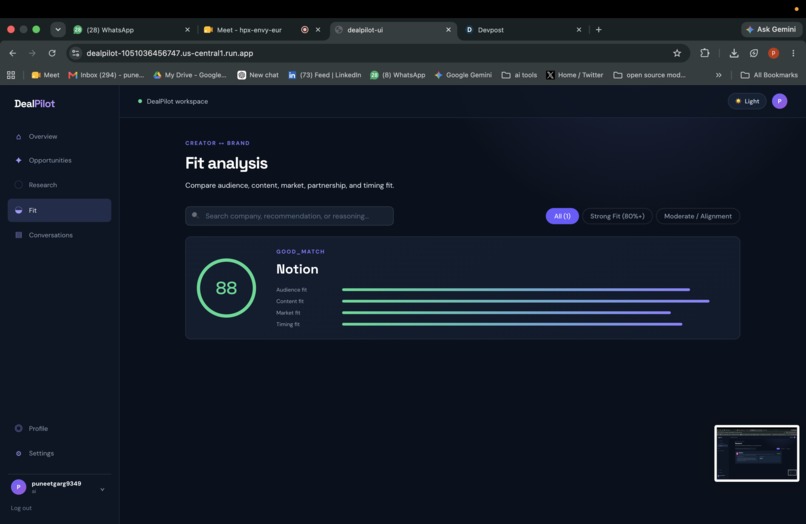Open the LinkedIn Feed bookmark

pyautogui.click(x=324, y=75)
